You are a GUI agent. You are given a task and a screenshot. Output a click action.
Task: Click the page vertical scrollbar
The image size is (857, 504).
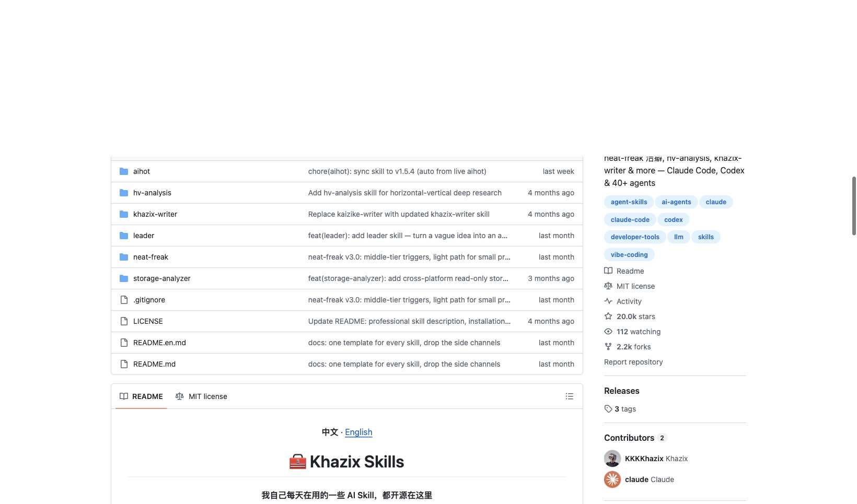click(854, 206)
